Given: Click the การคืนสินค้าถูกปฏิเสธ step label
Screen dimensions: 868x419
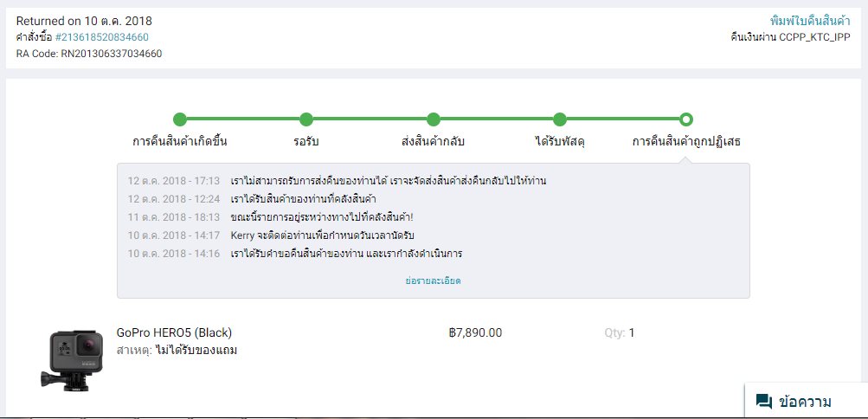Looking at the screenshot, I should pos(686,142).
